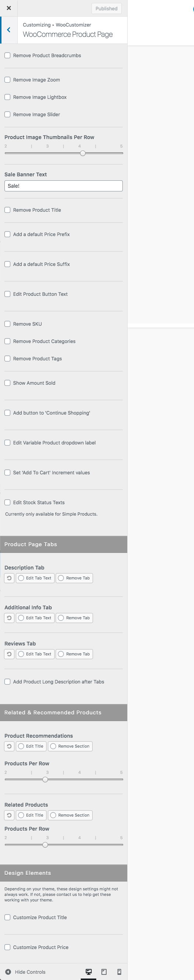Enable Edit Variable Product dropdown label
Viewport: 194px width, 980px height.
coord(7,443)
